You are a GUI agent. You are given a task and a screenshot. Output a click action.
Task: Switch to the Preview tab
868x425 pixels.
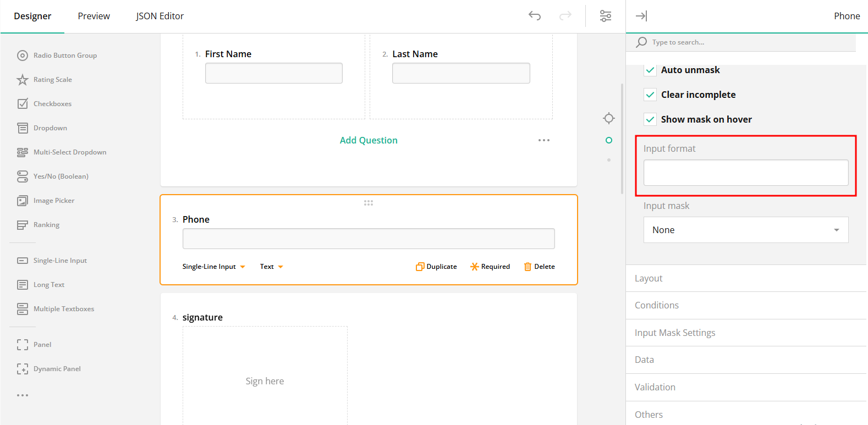pos(94,16)
